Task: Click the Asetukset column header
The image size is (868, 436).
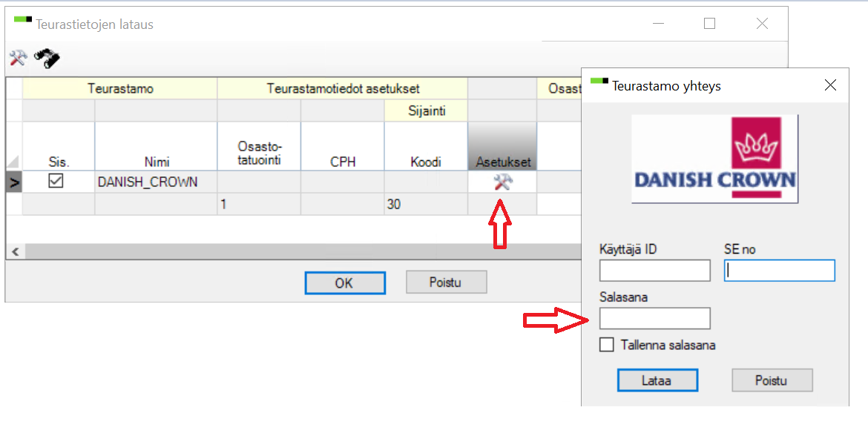Action: pos(503,146)
